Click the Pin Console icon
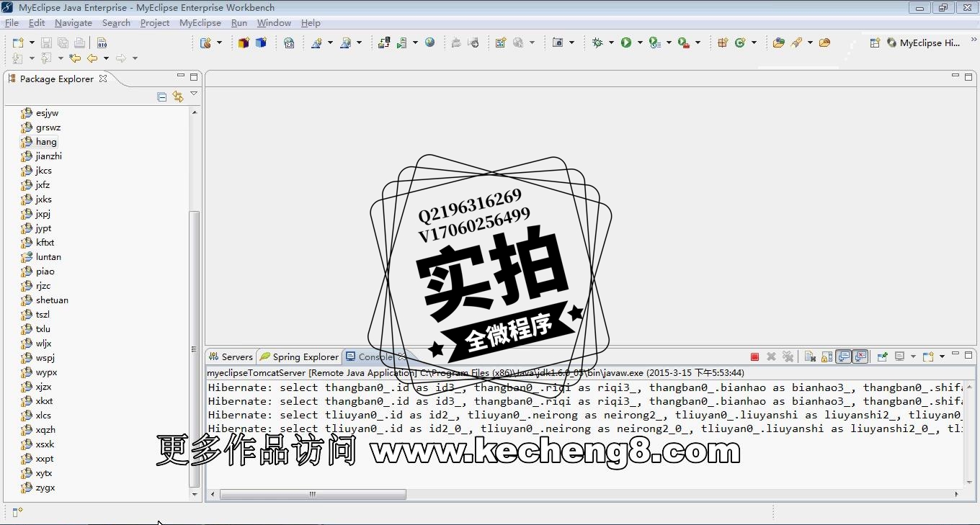980x525 pixels. [x=882, y=356]
